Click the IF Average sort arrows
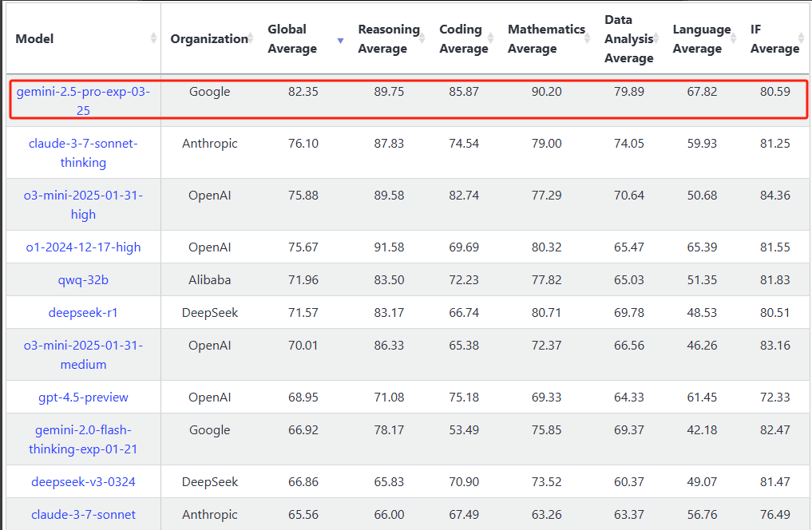The width and height of the screenshot is (812, 530). (x=802, y=38)
